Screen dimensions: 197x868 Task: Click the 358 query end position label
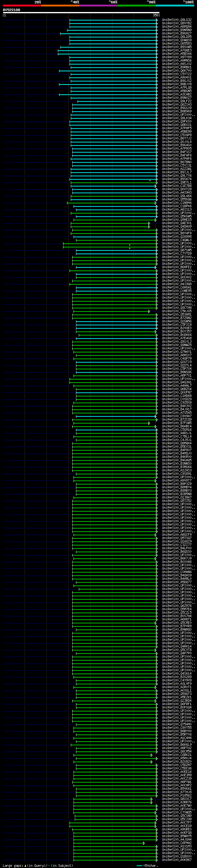coord(155,15)
